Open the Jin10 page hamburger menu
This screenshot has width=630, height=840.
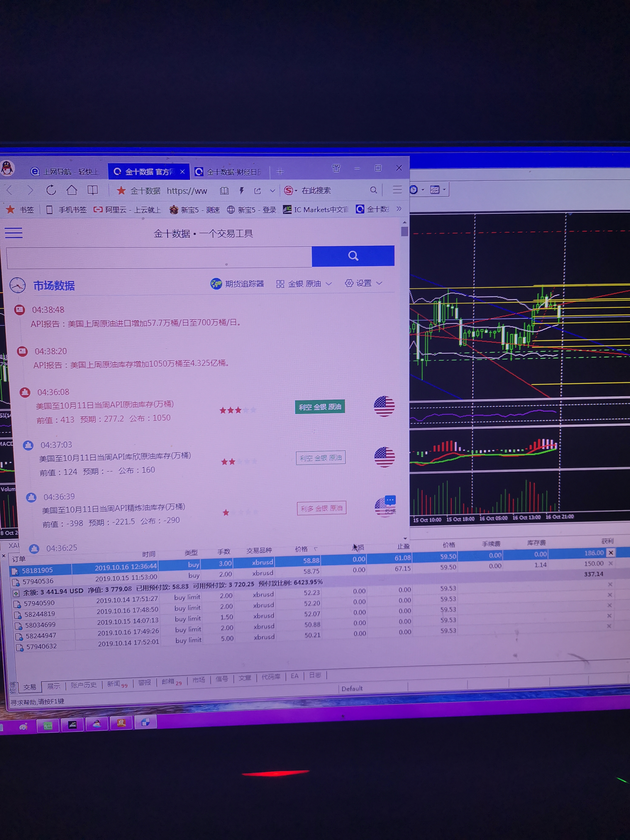(x=14, y=233)
